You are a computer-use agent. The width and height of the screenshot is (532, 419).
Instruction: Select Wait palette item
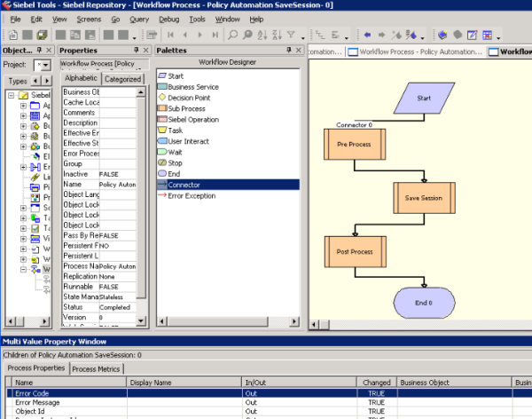170,152
